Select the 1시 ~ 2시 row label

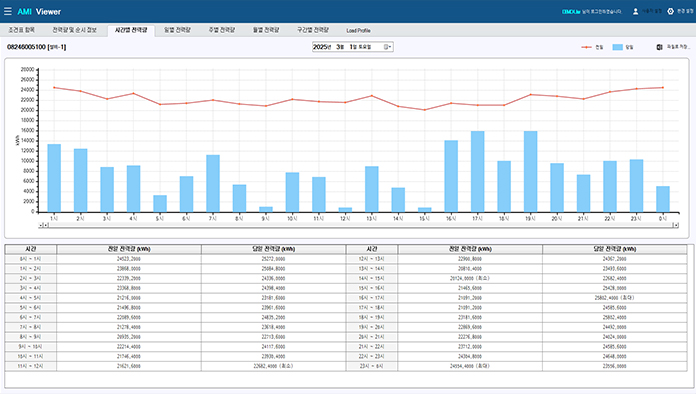(x=31, y=268)
